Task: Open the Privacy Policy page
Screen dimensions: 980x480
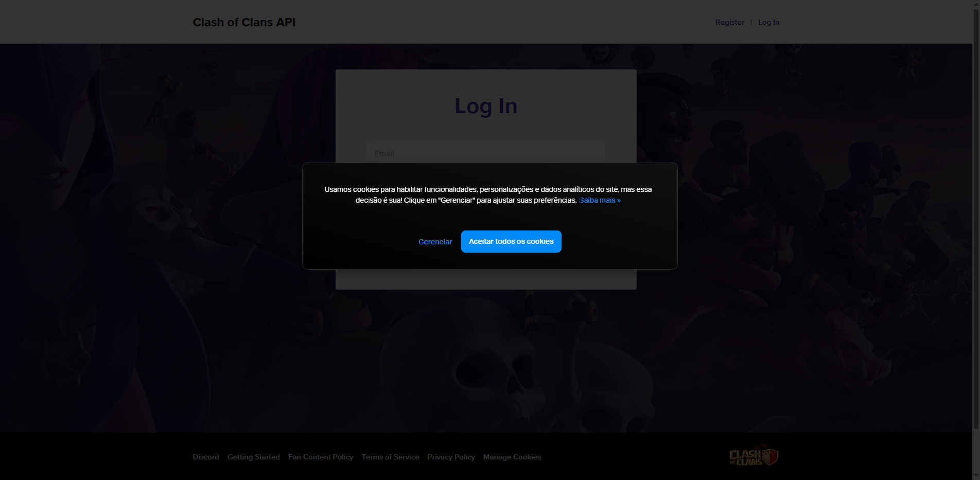Action: click(450, 457)
